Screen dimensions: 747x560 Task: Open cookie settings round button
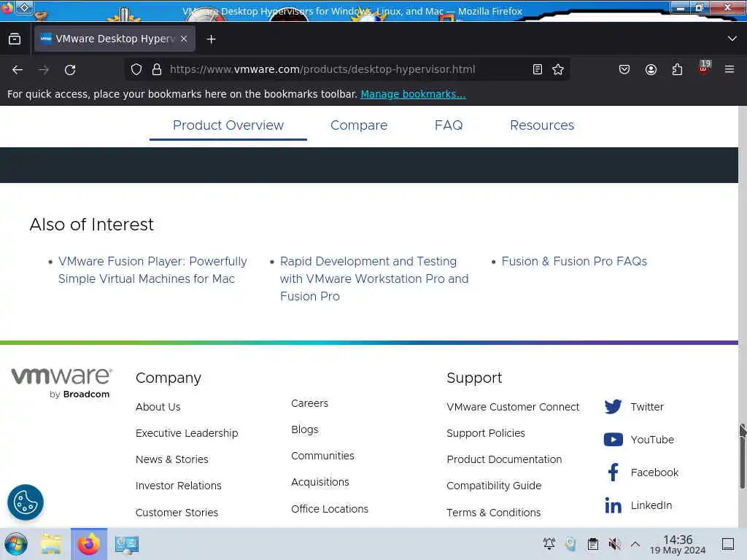click(26, 502)
